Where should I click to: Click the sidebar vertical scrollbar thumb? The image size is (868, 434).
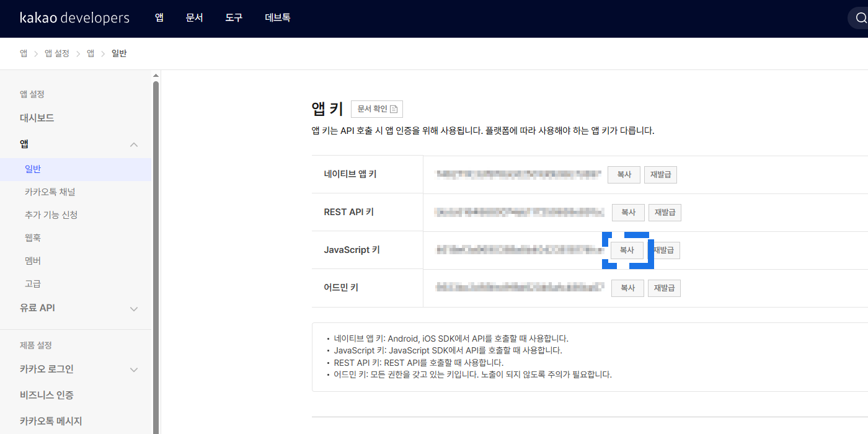tap(156, 257)
